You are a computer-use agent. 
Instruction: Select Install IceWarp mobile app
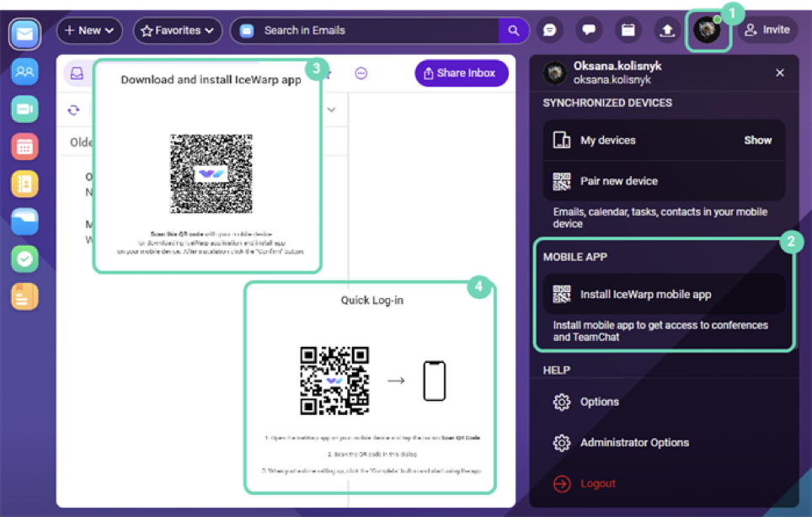point(664,294)
